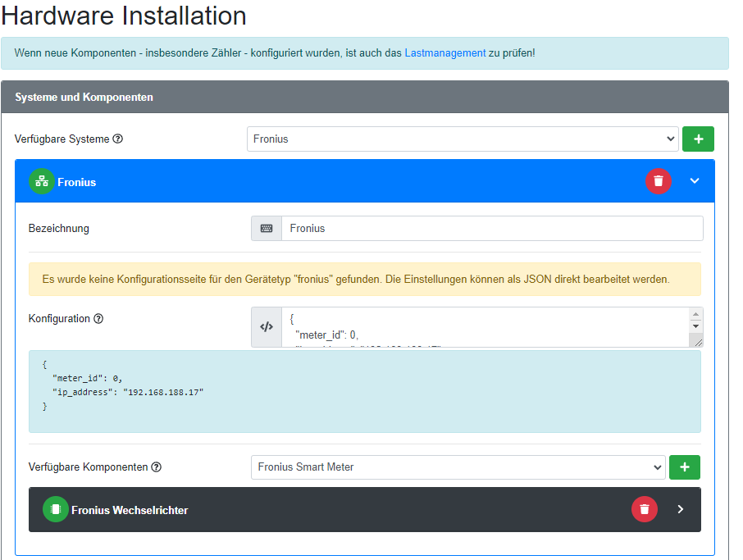Click the chip icon of Fronius Wechselrichter
Viewport: 743px width, 560px height.
(x=56, y=510)
